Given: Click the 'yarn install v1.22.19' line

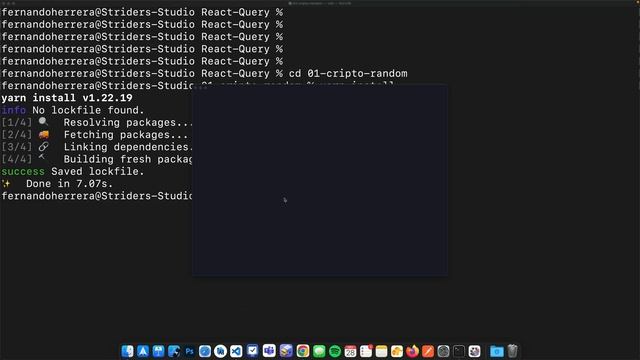Looking at the screenshot, I should 67,98.
